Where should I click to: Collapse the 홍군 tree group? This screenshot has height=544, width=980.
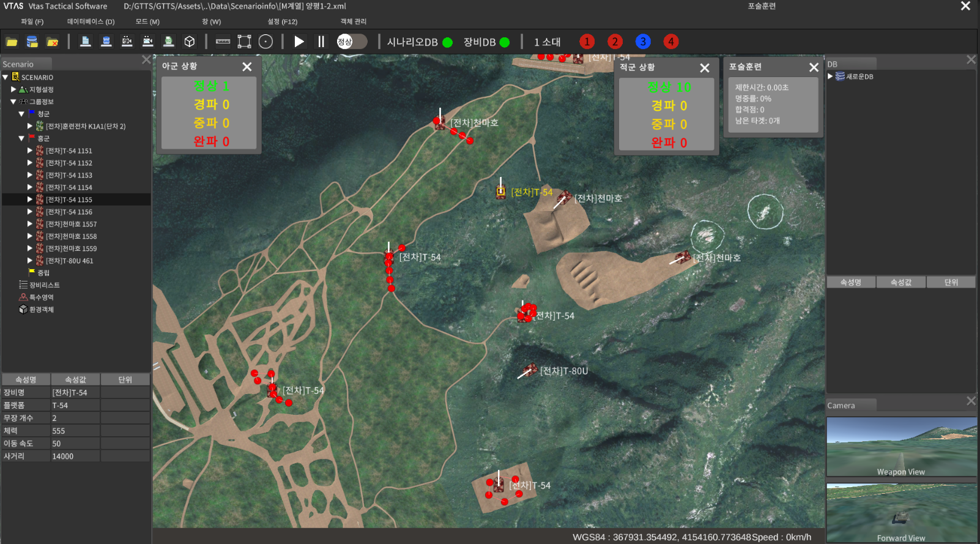tap(21, 138)
